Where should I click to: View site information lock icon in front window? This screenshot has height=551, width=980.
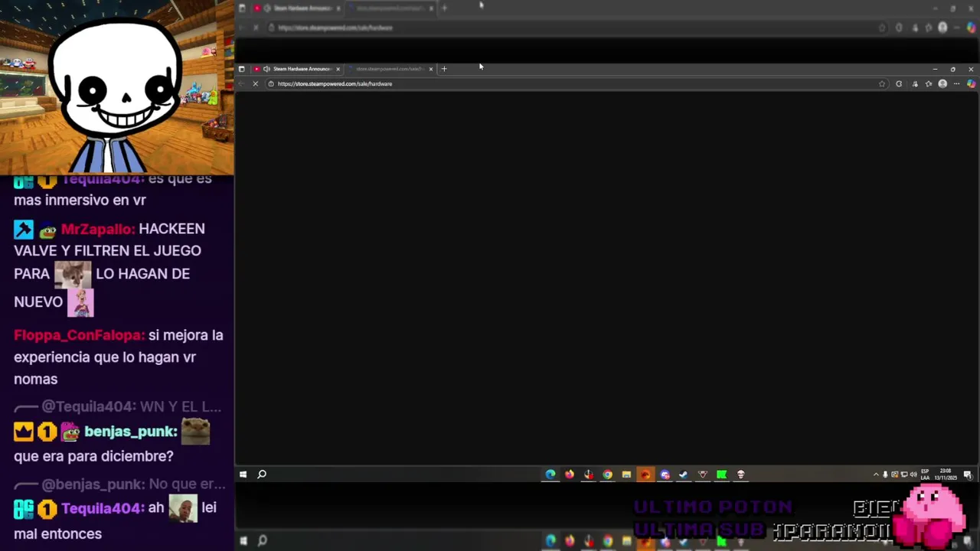271,83
